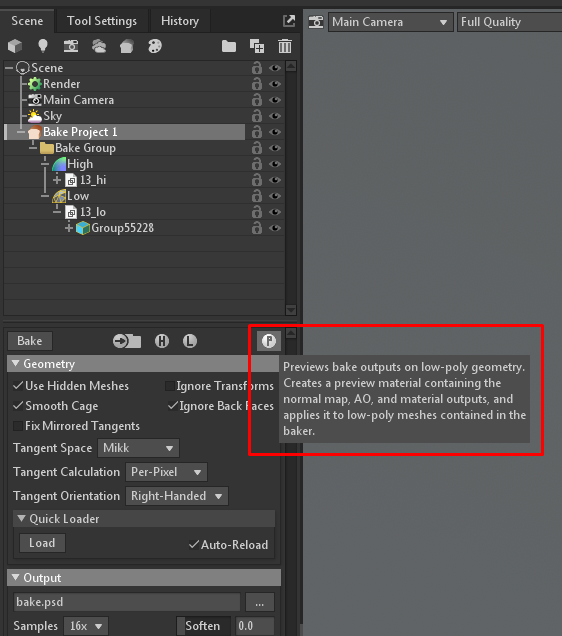Enable the Soften checkbox

pyautogui.click(x=181, y=626)
